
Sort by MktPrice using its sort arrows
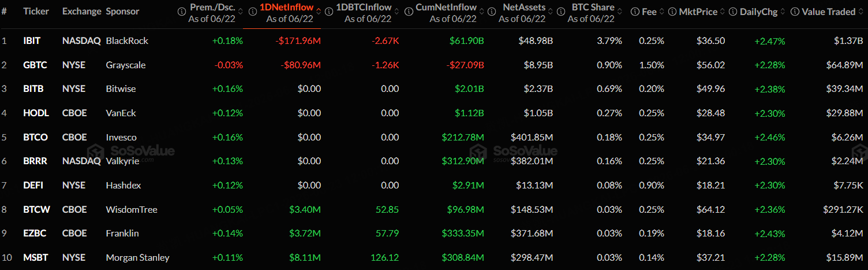pos(722,12)
